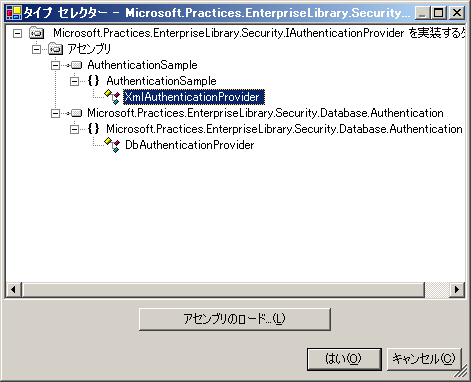Confirm with the はい(O) button

tap(344, 359)
